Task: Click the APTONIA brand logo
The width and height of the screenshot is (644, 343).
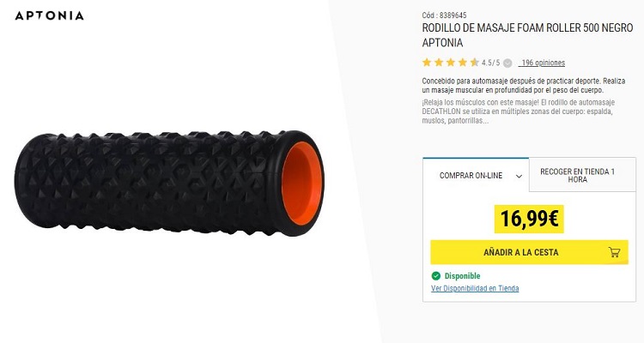Action: 49,16
